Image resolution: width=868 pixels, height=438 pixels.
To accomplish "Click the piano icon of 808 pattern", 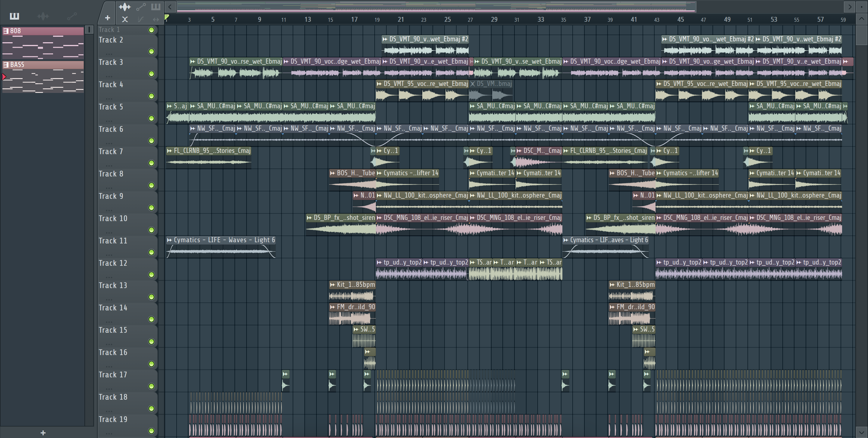I will (6, 31).
